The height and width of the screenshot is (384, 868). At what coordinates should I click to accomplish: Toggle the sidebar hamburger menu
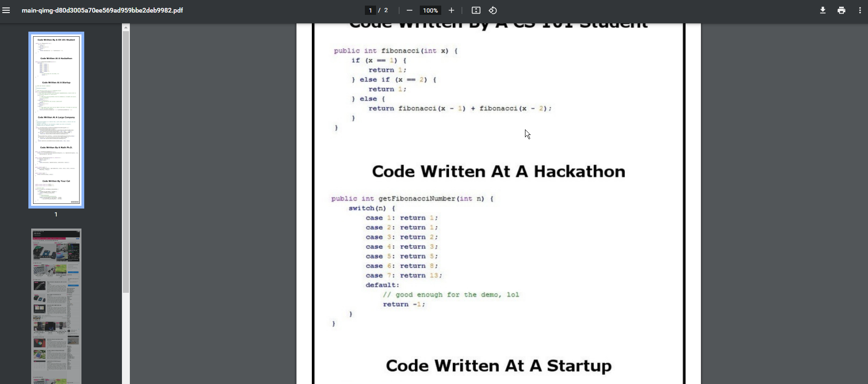pyautogui.click(x=6, y=10)
